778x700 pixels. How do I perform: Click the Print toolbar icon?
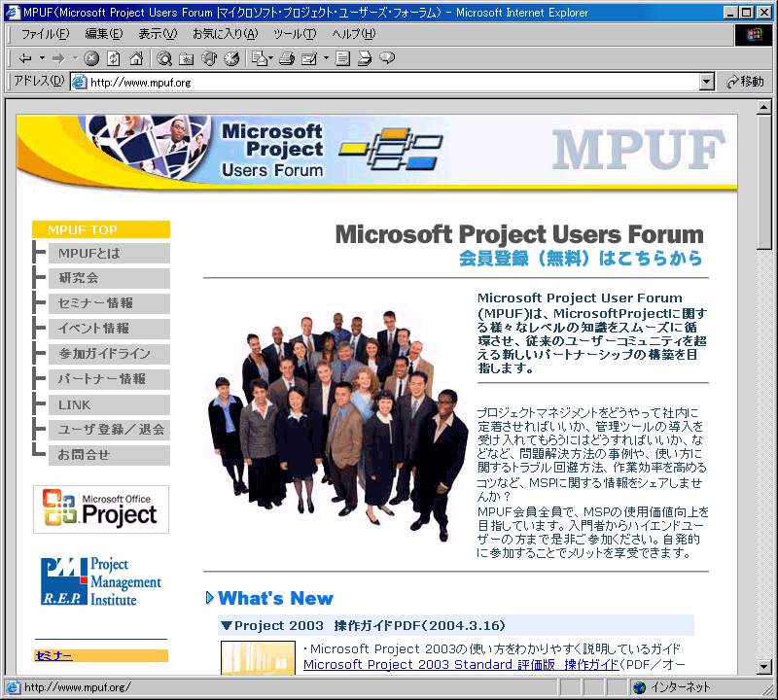[287, 58]
